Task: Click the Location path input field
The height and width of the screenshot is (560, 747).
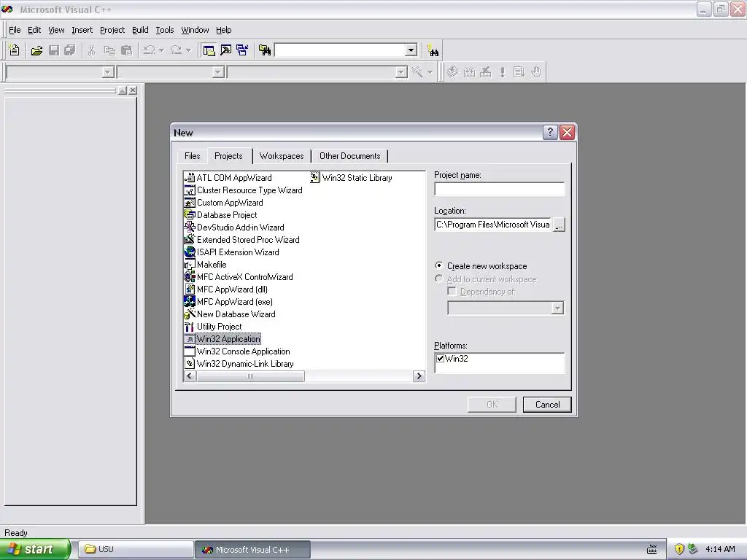Action: point(493,225)
